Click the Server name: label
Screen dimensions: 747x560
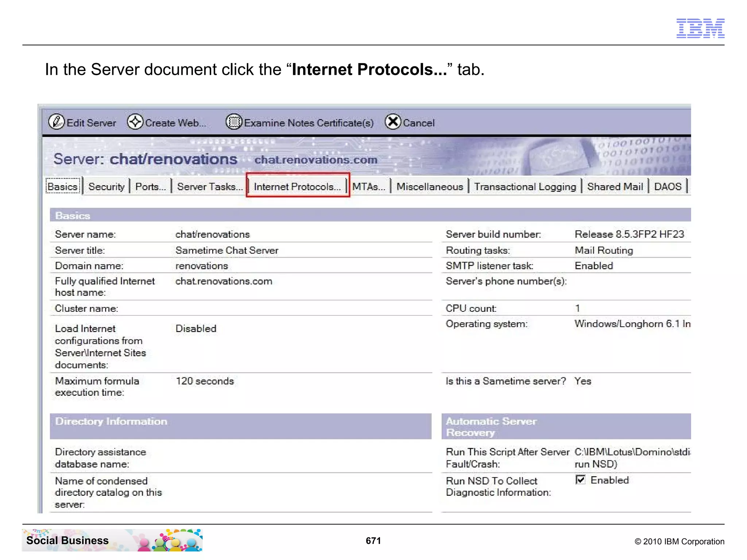[85, 234]
